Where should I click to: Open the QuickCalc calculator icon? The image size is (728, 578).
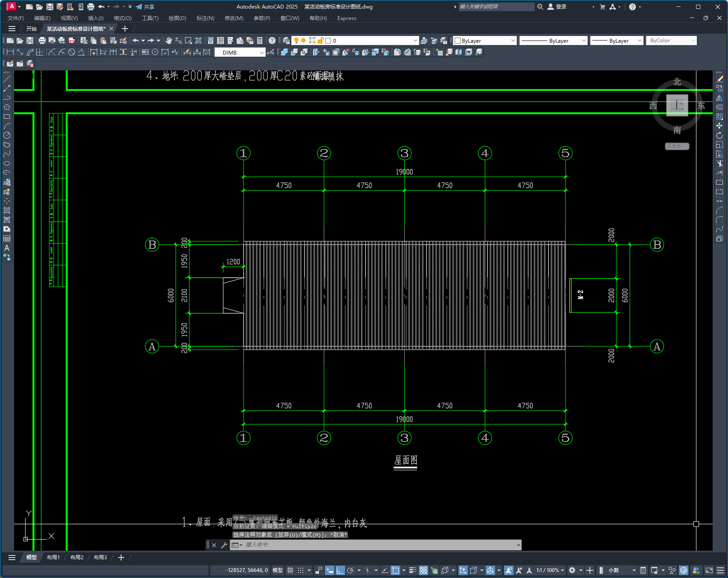point(260,41)
